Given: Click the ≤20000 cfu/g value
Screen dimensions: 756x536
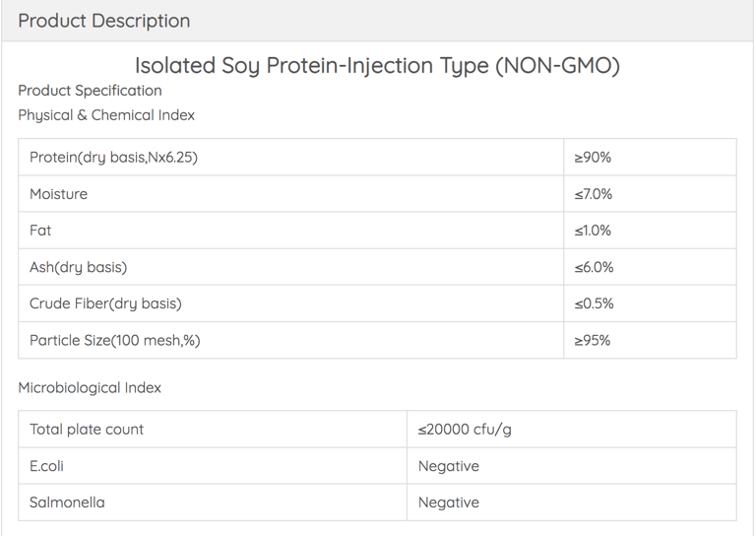Looking at the screenshot, I should pos(465,430).
